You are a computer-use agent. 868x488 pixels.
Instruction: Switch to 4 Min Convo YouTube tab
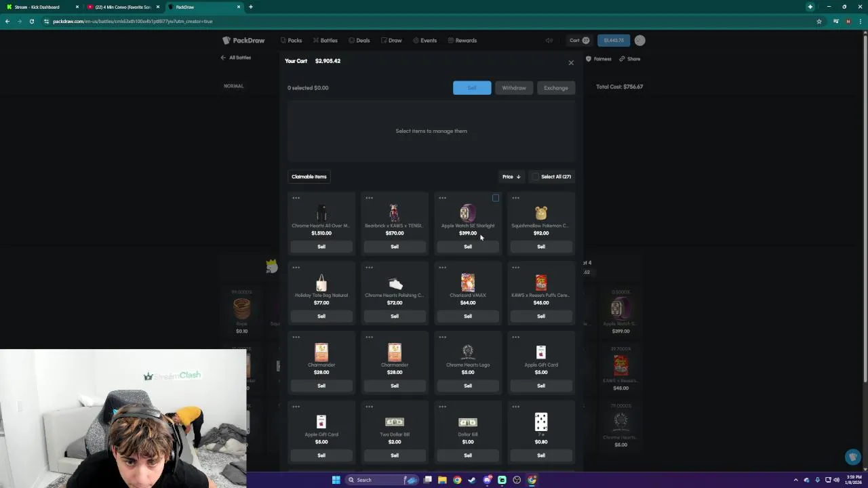point(123,7)
